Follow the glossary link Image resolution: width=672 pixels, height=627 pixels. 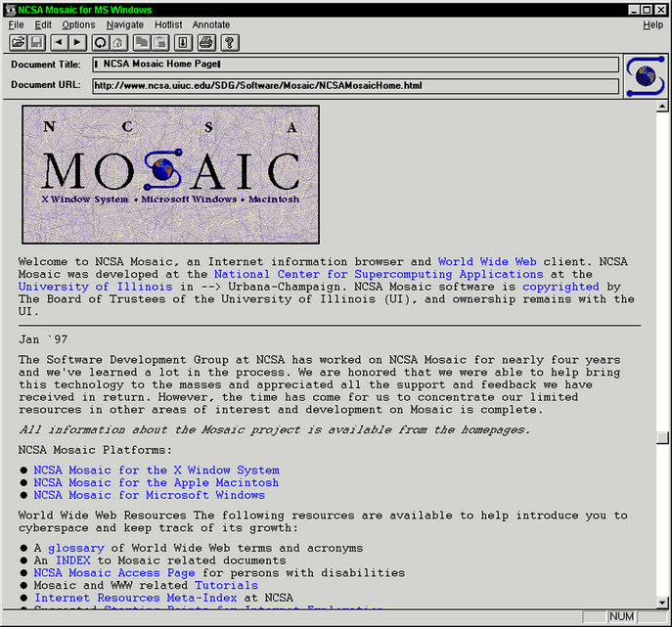point(76,548)
